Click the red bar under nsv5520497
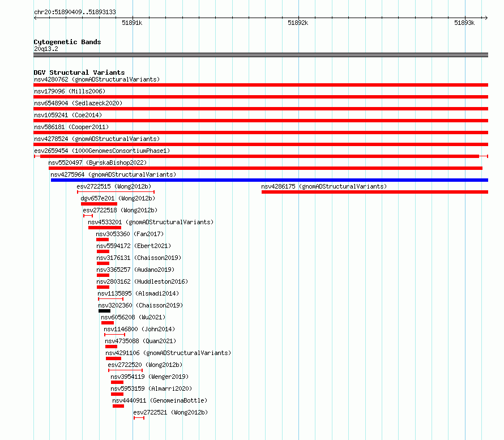This screenshot has height=440, width=504. 266,168
